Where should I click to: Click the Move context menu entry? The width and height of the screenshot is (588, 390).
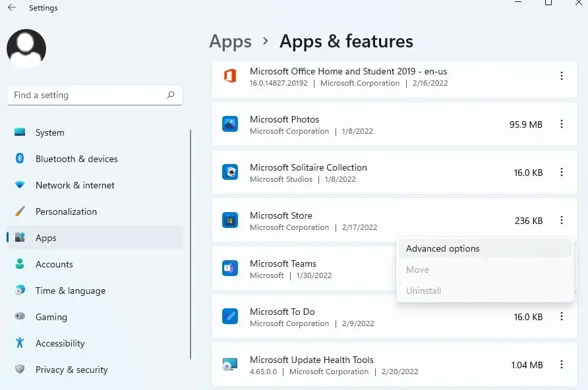coord(485,269)
